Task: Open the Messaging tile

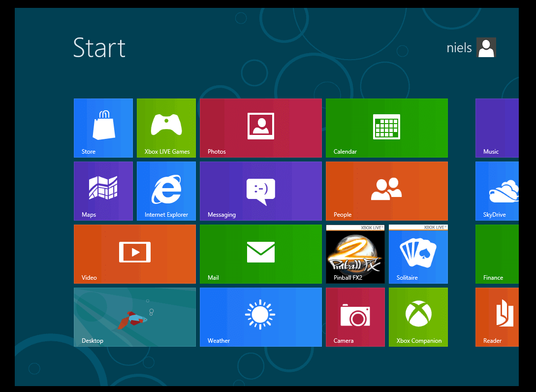Action: 261,191
